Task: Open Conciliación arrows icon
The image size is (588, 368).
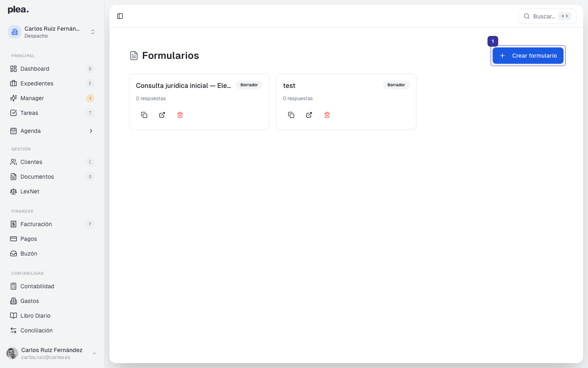Action: click(x=13, y=330)
